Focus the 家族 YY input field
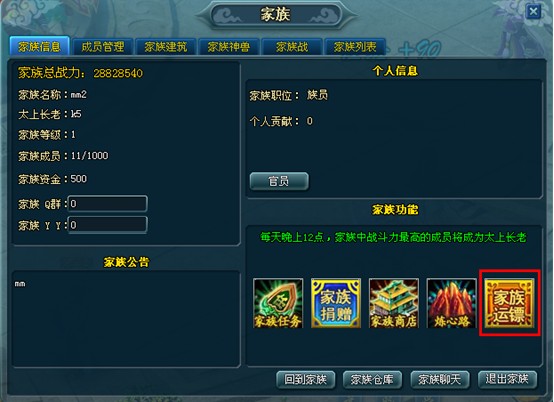Image resolution: width=554 pixels, height=402 pixels. tap(107, 225)
